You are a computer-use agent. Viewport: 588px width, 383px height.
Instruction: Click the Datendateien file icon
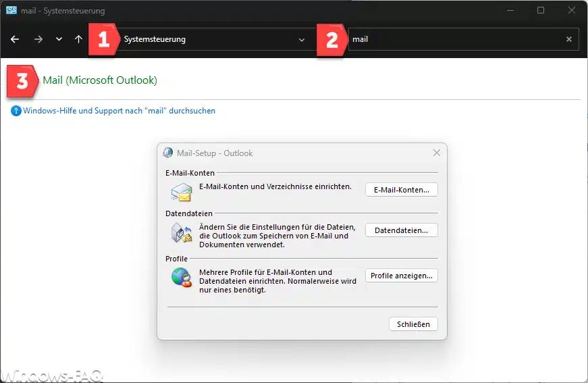coord(182,232)
